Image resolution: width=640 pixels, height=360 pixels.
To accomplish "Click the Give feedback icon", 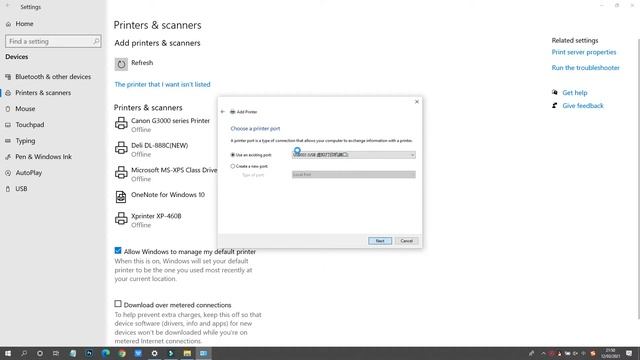I will (x=555, y=106).
